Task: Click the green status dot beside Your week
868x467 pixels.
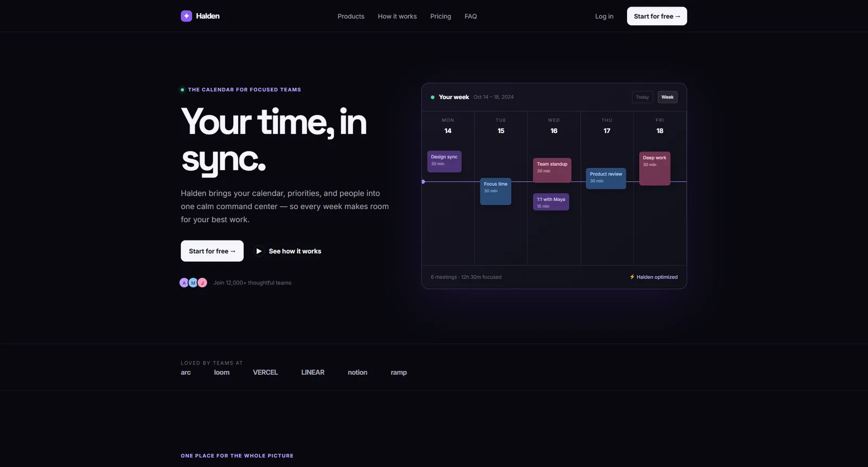Action: click(x=432, y=97)
